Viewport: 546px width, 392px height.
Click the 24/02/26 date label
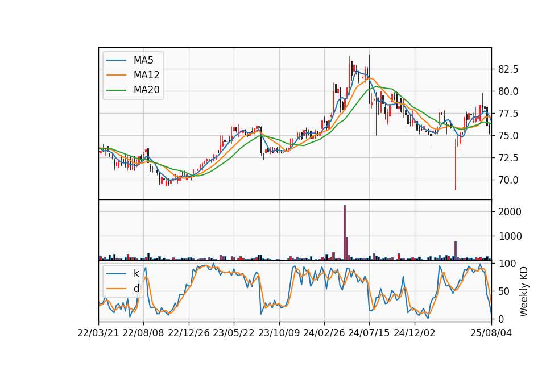pos(324,333)
